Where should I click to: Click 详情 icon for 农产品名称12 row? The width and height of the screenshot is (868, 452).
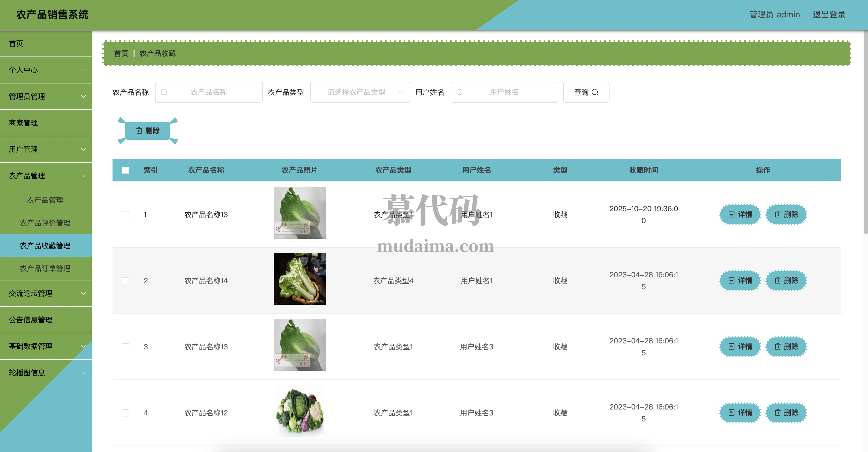pyautogui.click(x=732, y=413)
